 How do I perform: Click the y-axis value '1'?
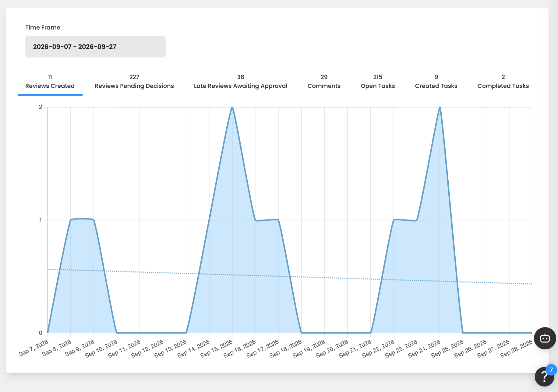41,220
